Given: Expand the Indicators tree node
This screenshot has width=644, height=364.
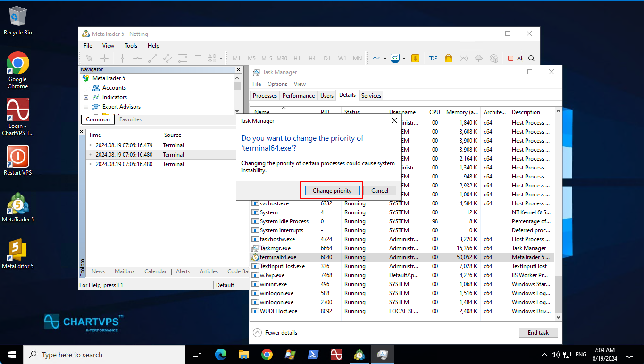Looking at the screenshot, I should pyautogui.click(x=86, y=97).
